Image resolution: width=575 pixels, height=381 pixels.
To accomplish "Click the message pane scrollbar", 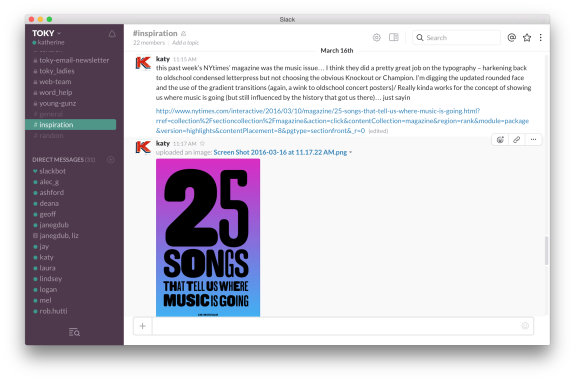I will [546, 250].
